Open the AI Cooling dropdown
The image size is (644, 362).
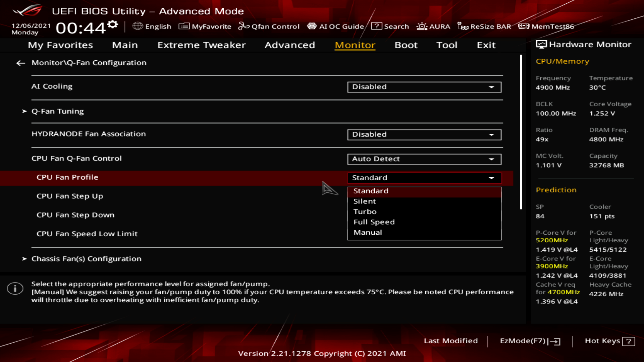[424, 87]
